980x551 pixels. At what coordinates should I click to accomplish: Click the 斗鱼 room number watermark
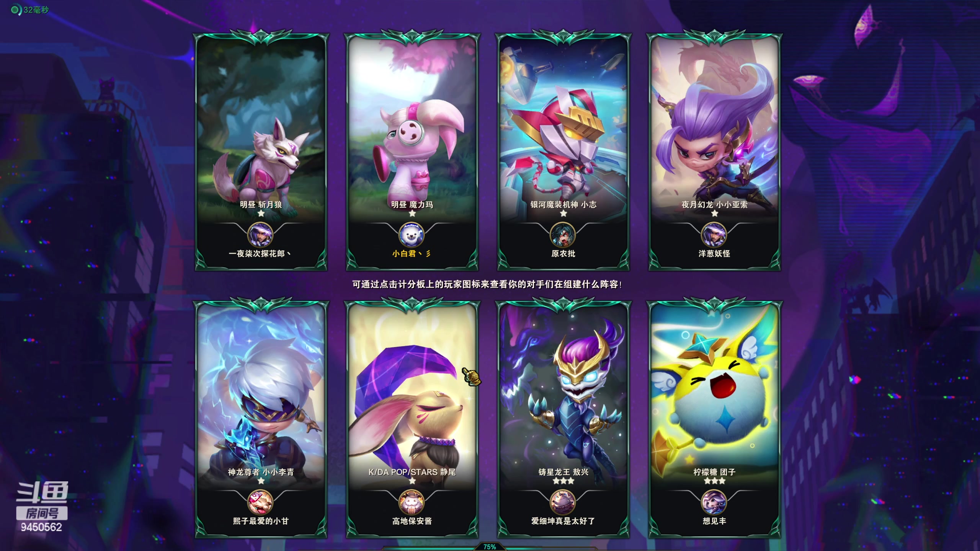42,527
